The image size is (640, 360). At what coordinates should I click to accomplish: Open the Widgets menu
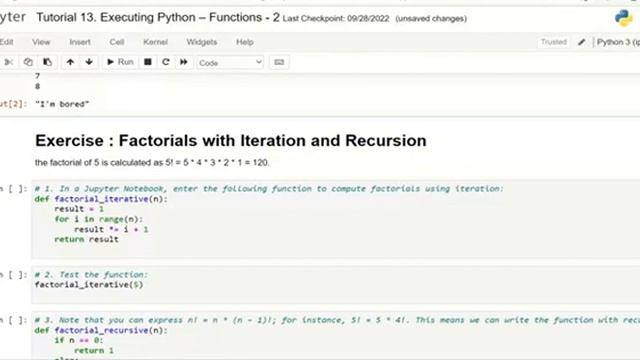click(x=202, y=42)
